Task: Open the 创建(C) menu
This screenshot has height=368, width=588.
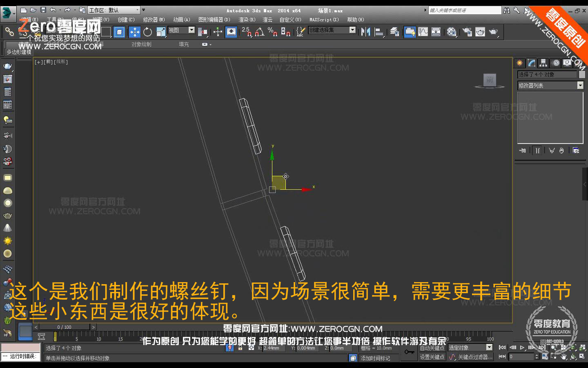Action: coord(126,20)
